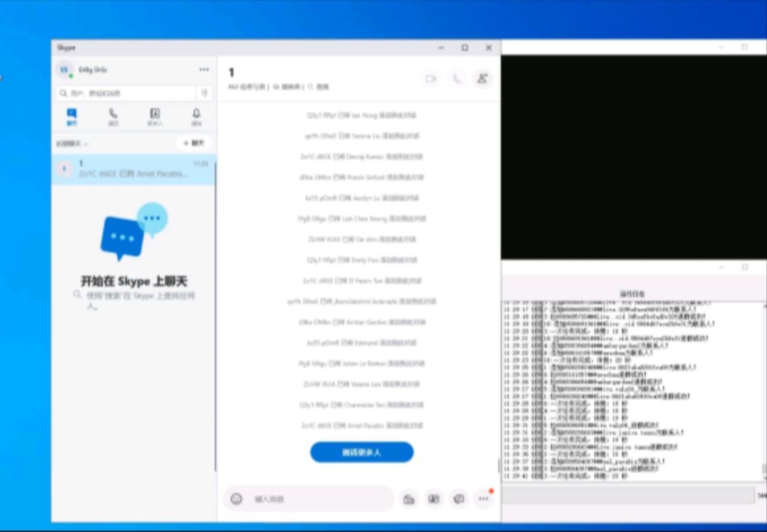Click the Arnel Pacabis added message in chat

[x=362, y=425]
